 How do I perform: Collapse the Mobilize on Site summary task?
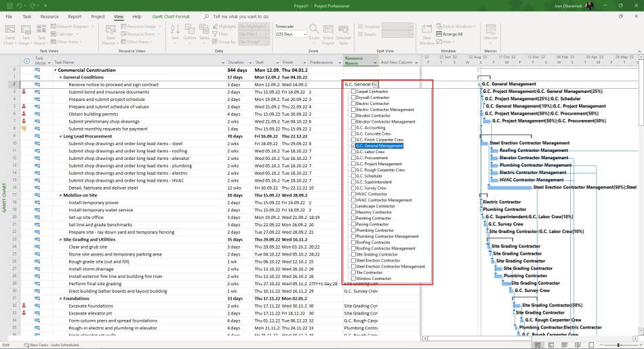[61, 195]
